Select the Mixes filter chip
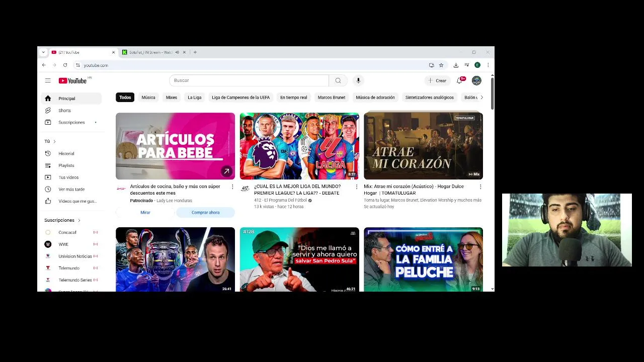Image resolution: width=644 pixels, height=362 pixels. [x=172, y=98]
